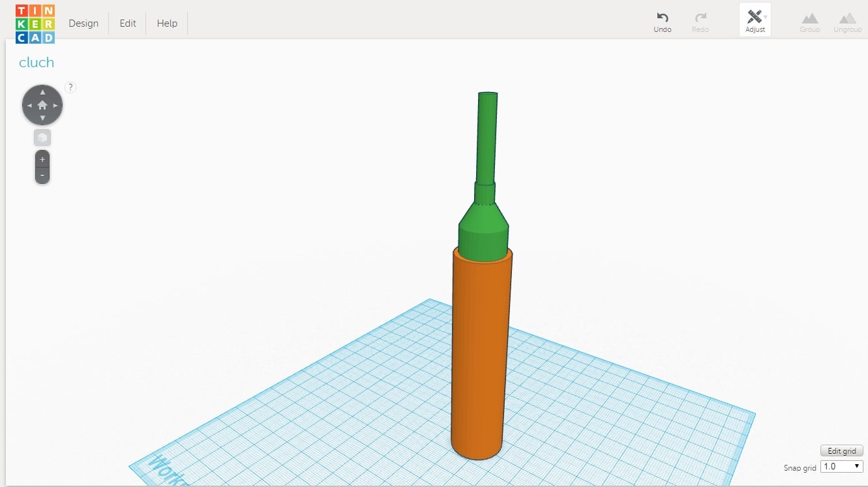This screenshot has width=868, height=487.
Task: Open the Design menu
Action: pyautogui.click(x=83, y=23)
